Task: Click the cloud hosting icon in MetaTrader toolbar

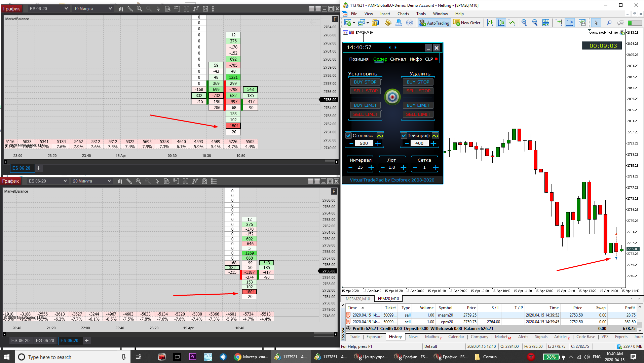Action: [399, 23]
